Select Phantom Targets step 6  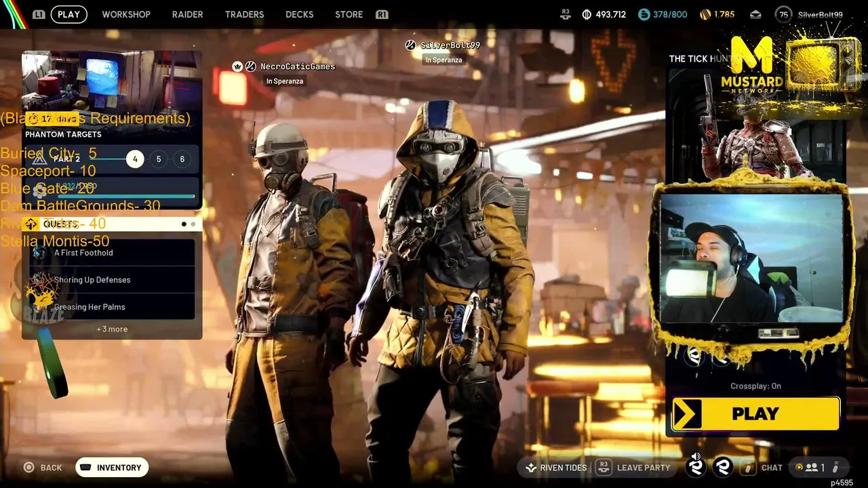pos(182,159)
